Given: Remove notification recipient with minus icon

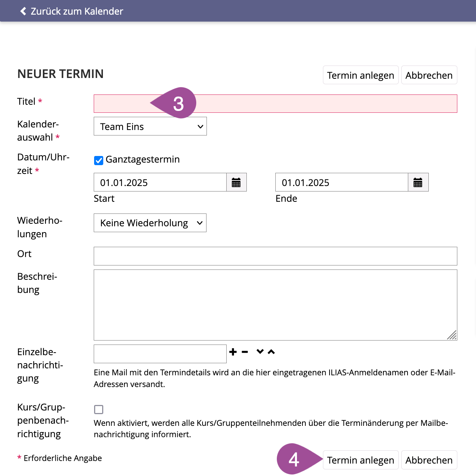Looking at the screenshot, I should click(x=245, y=352).
